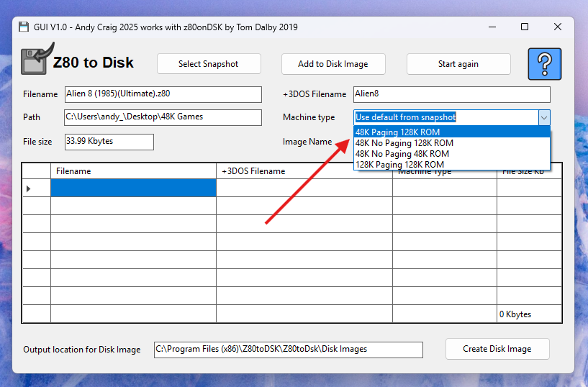Click the blue question mark help icon
This screenshot has height=387, width=588.
(544, 64)
